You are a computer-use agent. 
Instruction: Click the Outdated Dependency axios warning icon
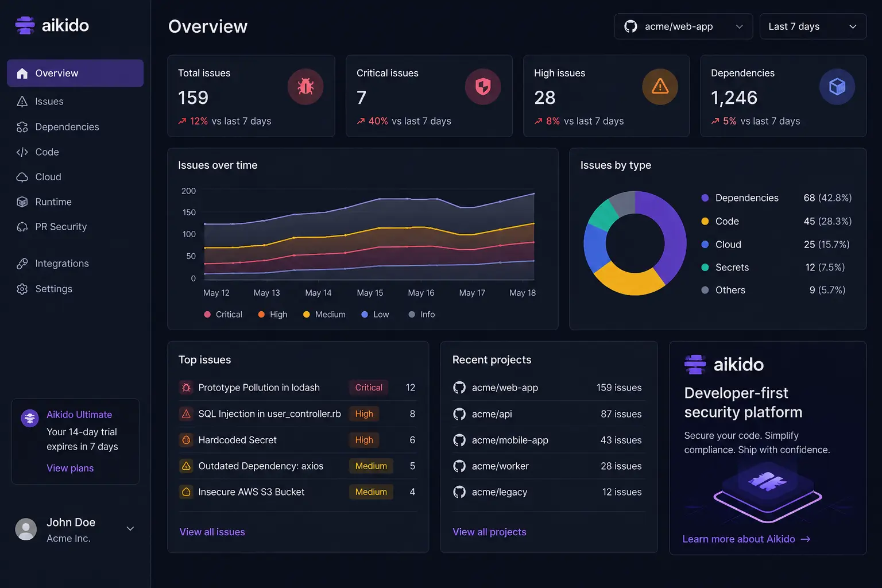coord(186,466)
